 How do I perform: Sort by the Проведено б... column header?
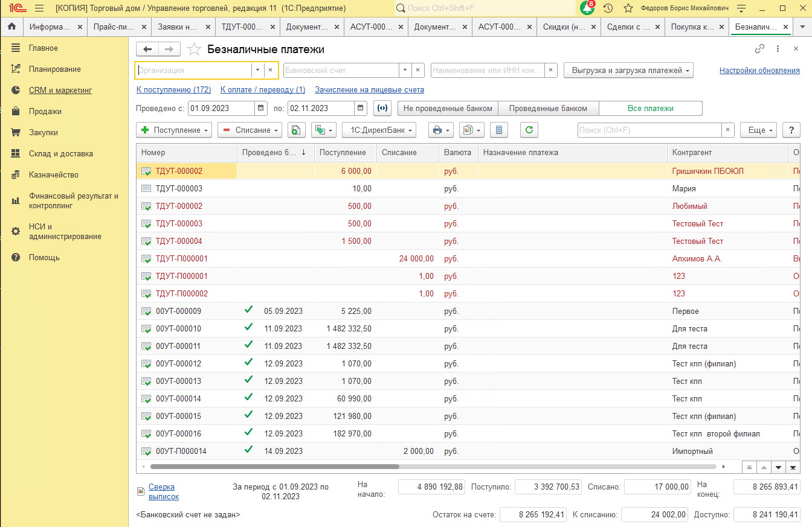click(275, 152)
